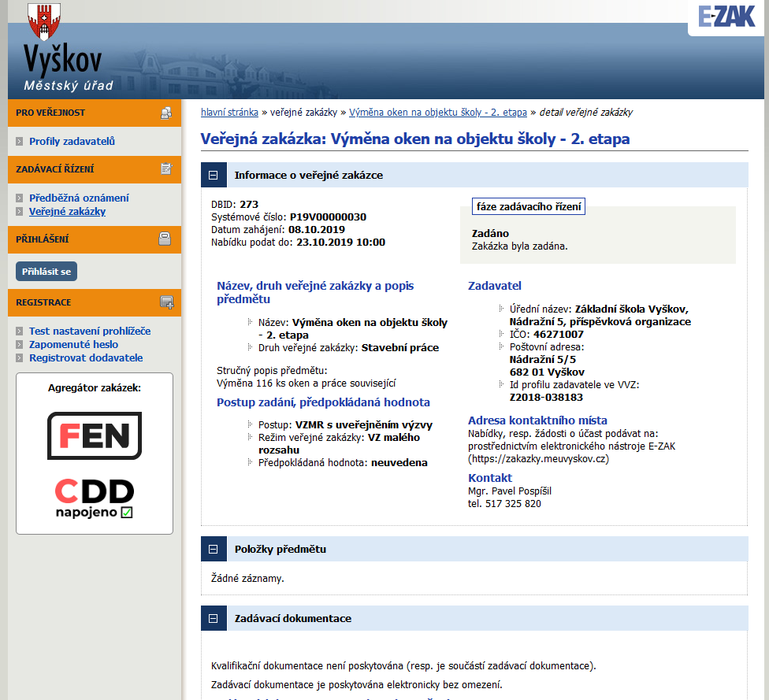Go to hlavní stránka breadcrumb
This screenshot has height=700, width=769.
tap(229, 113)
